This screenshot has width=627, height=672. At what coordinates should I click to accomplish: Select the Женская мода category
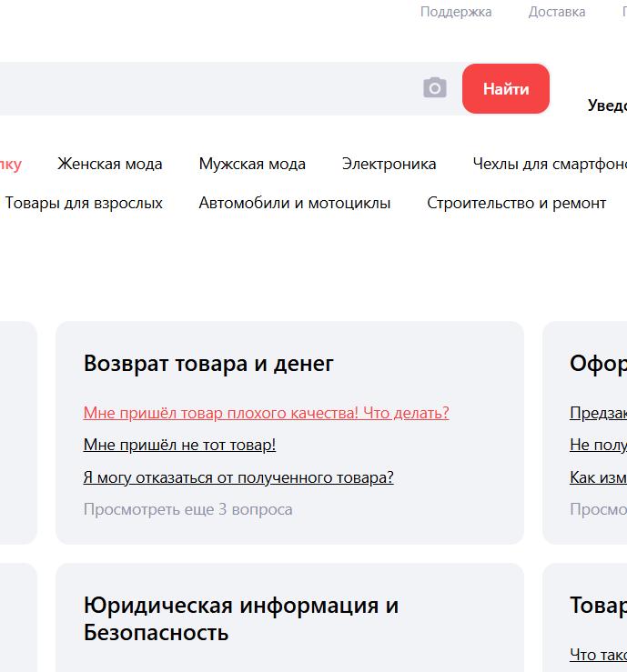(x=110, y=164)
